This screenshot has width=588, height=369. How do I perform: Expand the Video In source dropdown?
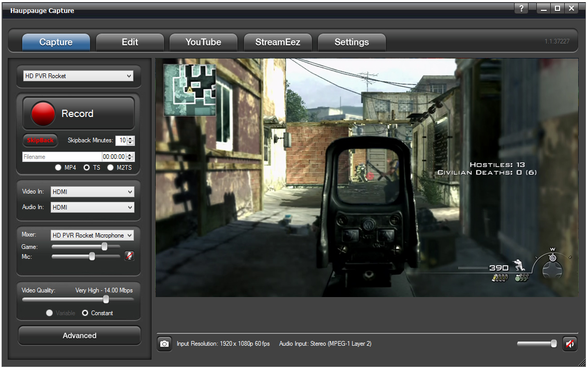pyautogui.click(x=92, y=192)
